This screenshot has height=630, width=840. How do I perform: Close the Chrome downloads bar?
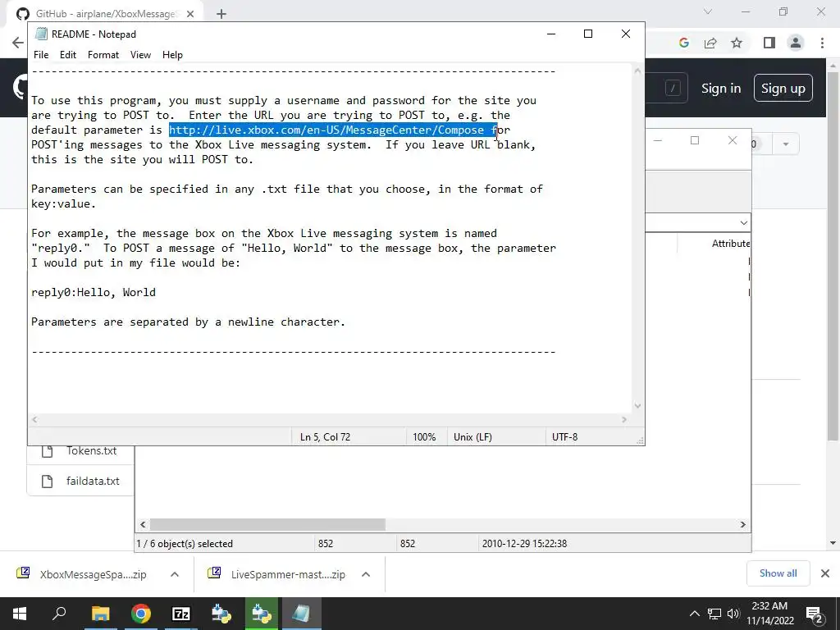(825, 573)
